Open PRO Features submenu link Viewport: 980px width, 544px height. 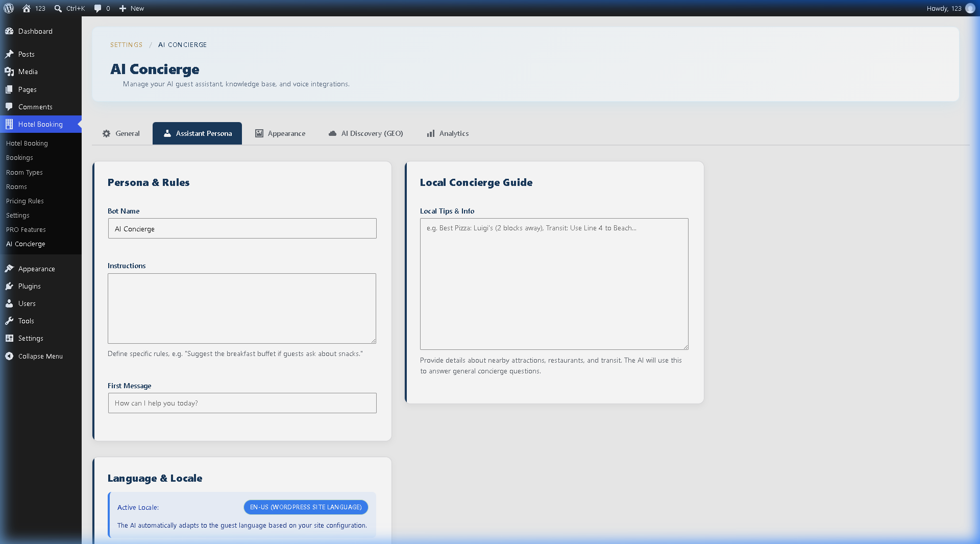click(x=26, y=230)
